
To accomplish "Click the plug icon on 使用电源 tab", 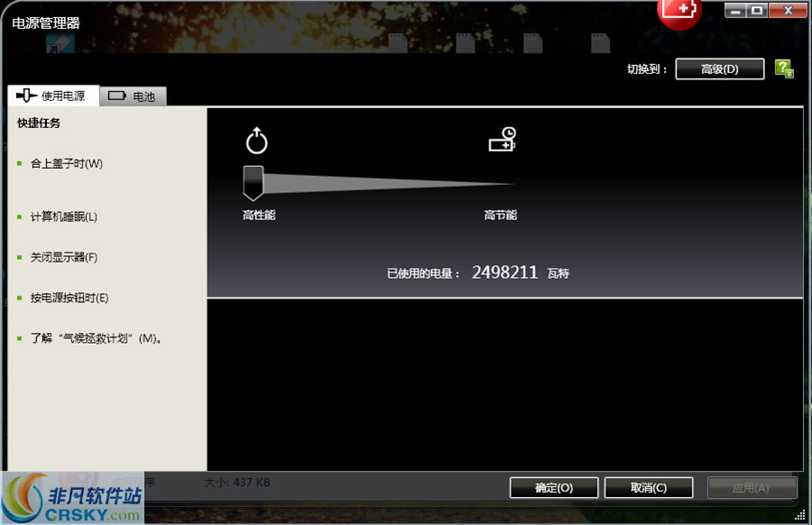I will coord(24,94).
